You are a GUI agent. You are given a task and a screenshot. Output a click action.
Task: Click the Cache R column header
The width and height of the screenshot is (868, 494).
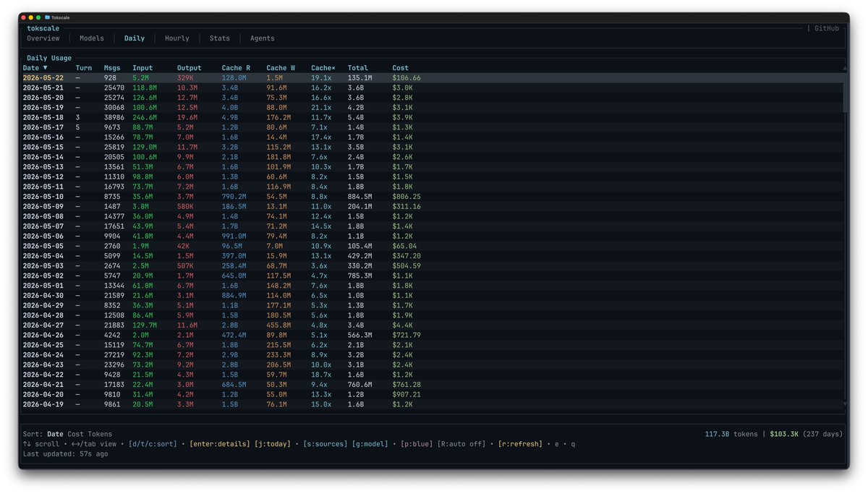[237, 68]
